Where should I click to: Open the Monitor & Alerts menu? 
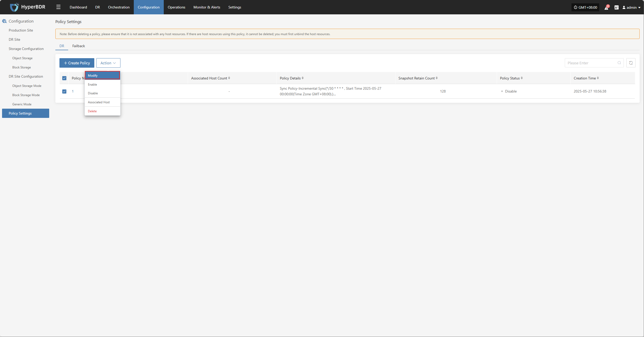[x=207, y=7]
